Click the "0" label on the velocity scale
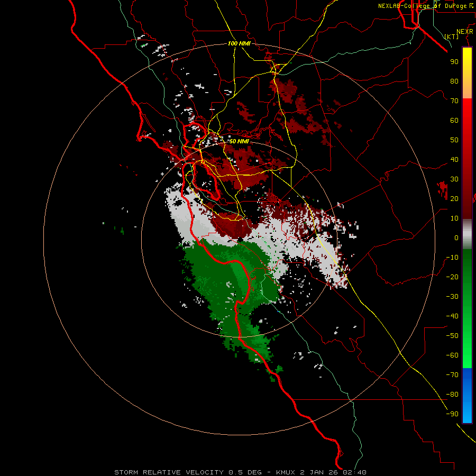The width and height of the screenshot is (476, 476). pyautogui.click(x=456, y=237)
